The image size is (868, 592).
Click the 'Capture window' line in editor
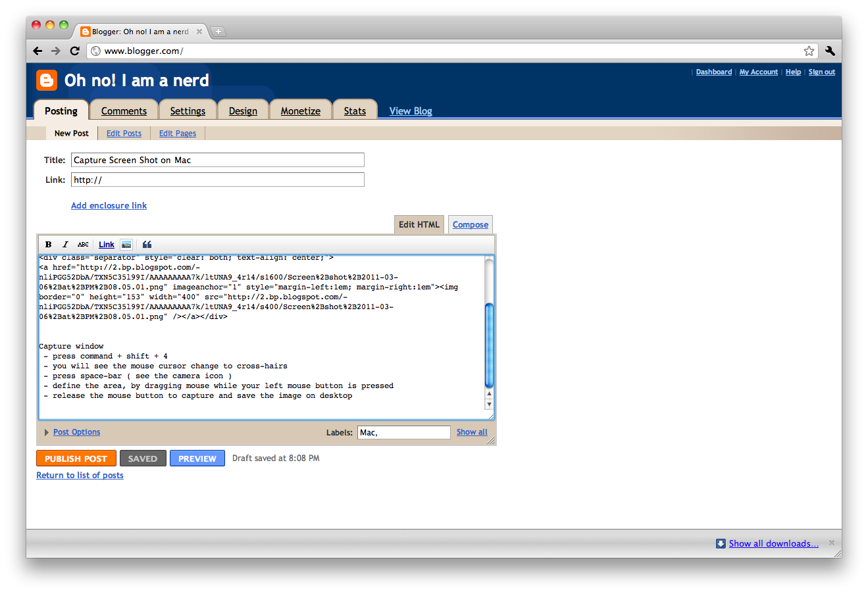click(71, 346)
